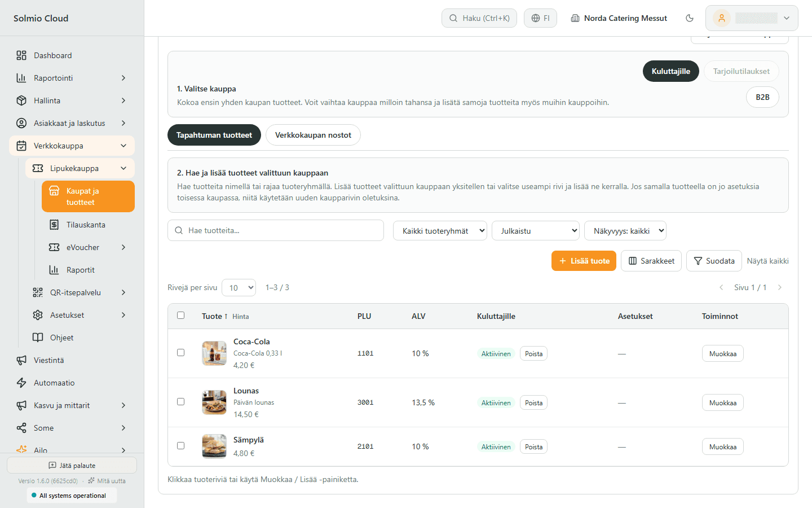Screen dimensions: 812x508
Task: Open the global Haku (Ctrl+K) search box
Action: pos(479,18)
